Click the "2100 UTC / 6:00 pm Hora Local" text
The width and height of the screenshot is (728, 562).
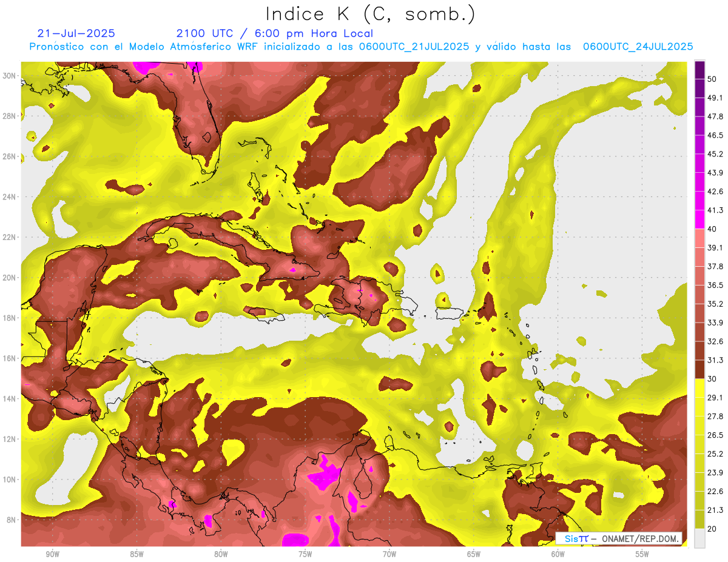(274, 33)
